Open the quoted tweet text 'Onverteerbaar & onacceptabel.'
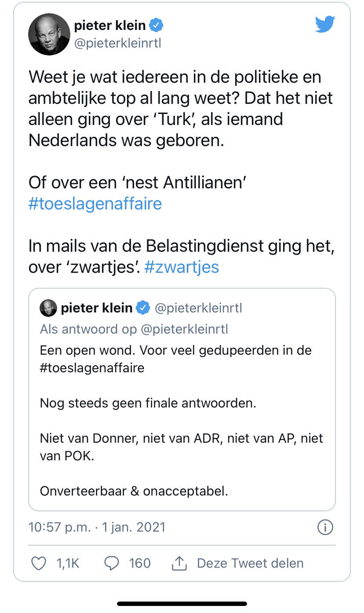 (134, 491)
